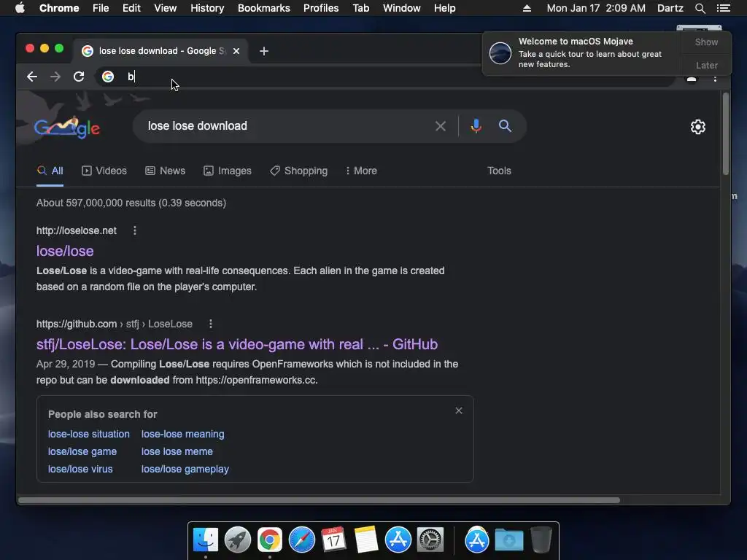Expand the Tools options
Image resolution: width=747 pixels, height=560 pixels.
(x=499, y=171)
